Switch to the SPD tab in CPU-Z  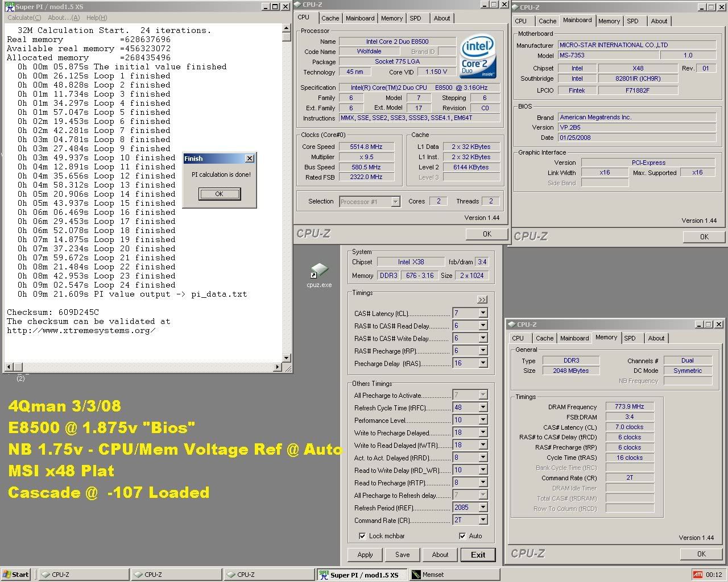point(416,18)
